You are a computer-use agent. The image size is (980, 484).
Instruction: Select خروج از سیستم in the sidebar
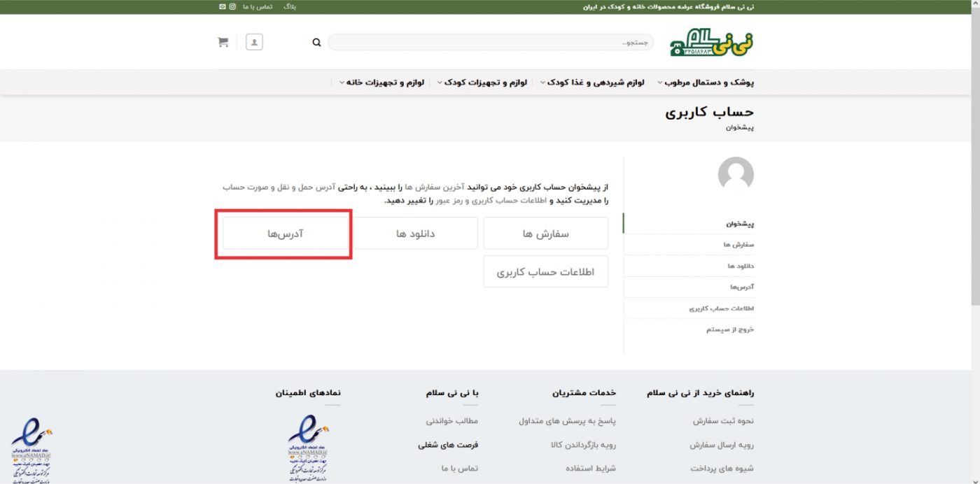point(730,329)
